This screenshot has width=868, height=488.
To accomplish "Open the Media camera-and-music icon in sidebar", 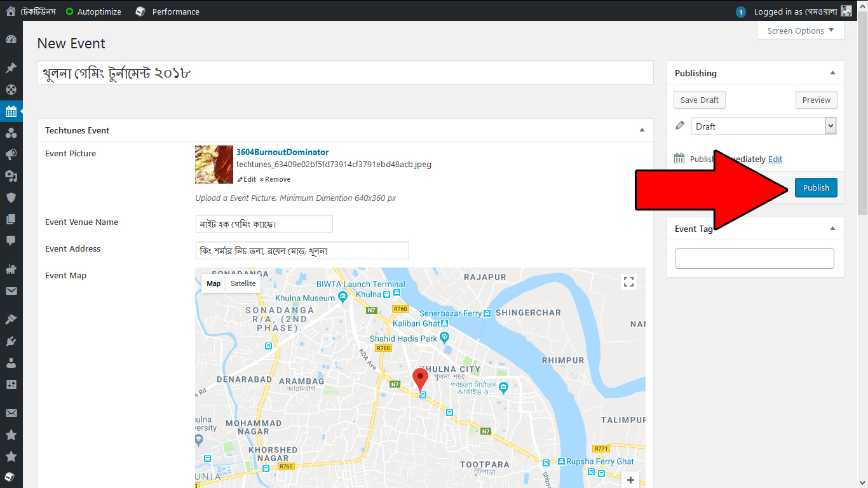I will (11, 176).
